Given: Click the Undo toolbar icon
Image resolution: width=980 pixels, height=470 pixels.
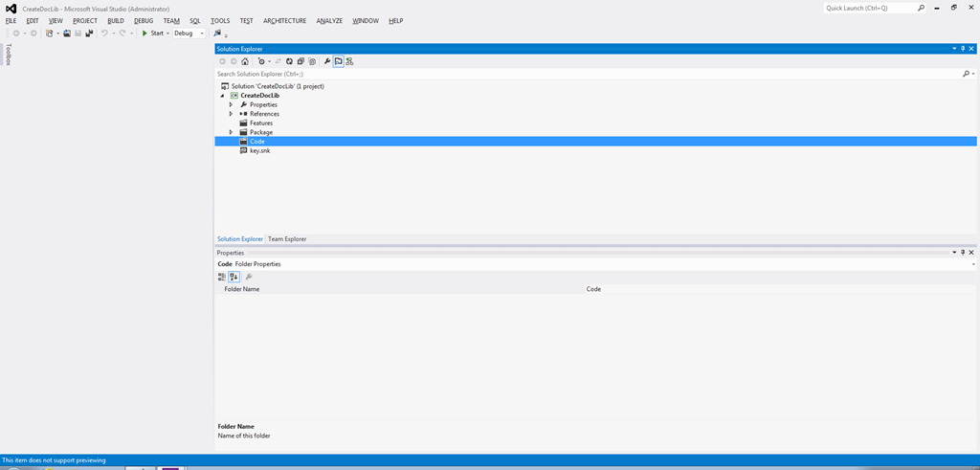Looking at the screenshot, I should point(105,34).
